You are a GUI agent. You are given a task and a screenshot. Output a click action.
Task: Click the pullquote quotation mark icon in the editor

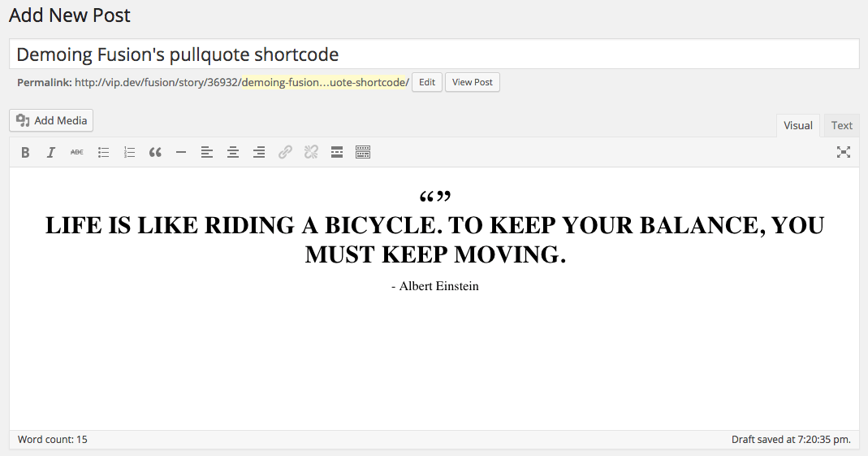pos(435,196)
